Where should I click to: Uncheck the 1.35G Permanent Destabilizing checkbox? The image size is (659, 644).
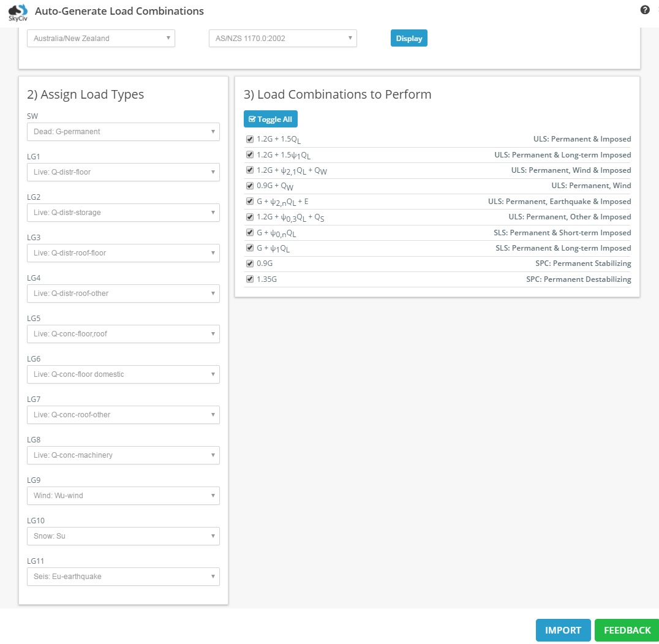250,279
